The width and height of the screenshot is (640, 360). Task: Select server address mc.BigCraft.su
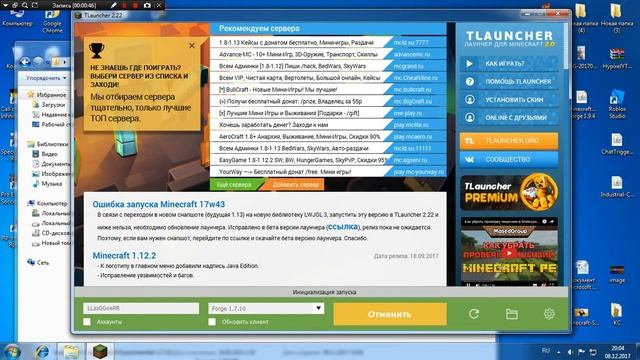(412, 101)
